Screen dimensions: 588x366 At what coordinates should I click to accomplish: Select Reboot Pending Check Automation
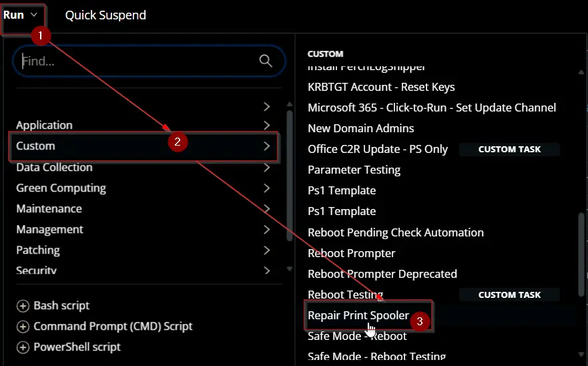(396, 232)
